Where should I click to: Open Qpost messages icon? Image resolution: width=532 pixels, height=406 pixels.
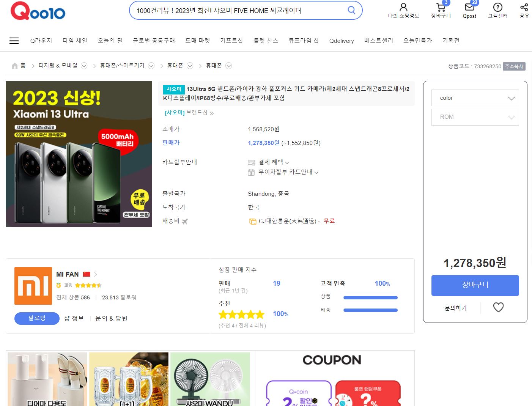point(469,7)
